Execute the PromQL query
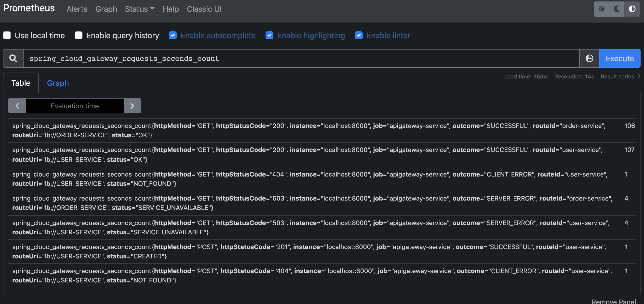The width and height of the screenshot is (644, 304). (619, 58)
